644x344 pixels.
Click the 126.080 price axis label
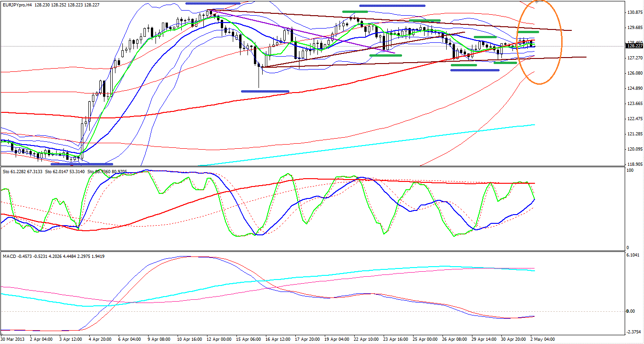(635, 73)
